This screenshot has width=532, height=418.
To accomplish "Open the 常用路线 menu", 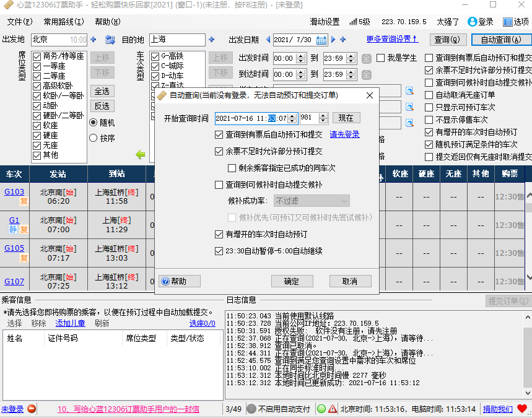I will pos(63,22).
